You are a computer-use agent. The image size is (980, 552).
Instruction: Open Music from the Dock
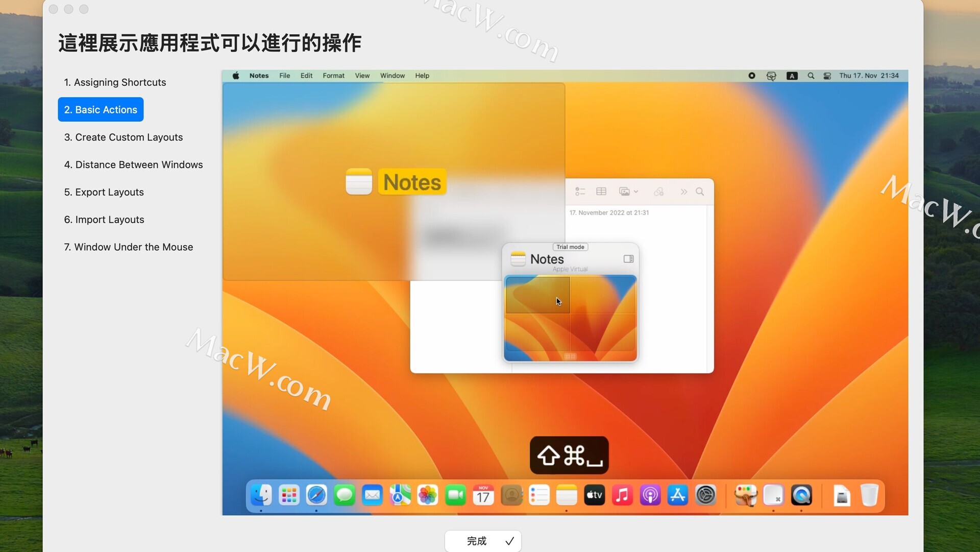622,495
